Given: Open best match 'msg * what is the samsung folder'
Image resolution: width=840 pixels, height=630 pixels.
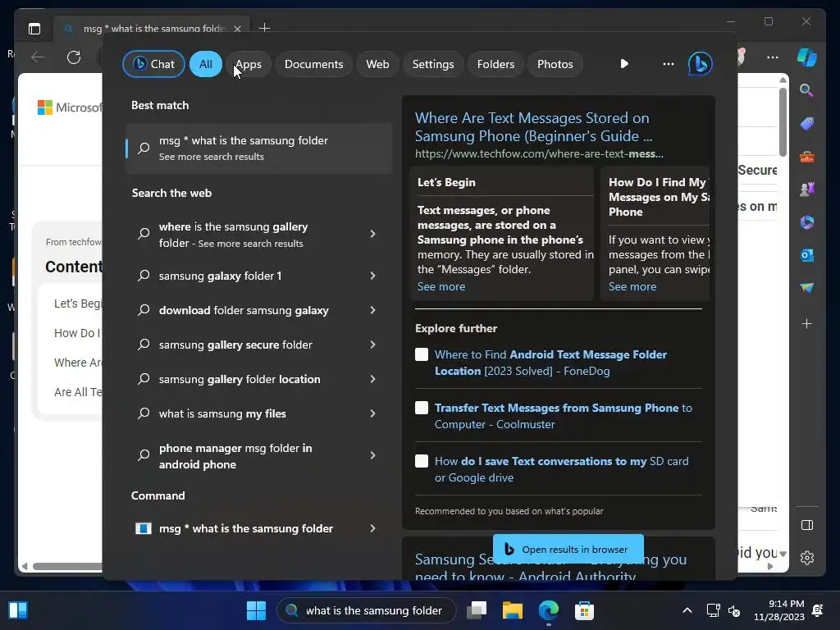Looking at the screenshot, I should [x=259, y=148].
